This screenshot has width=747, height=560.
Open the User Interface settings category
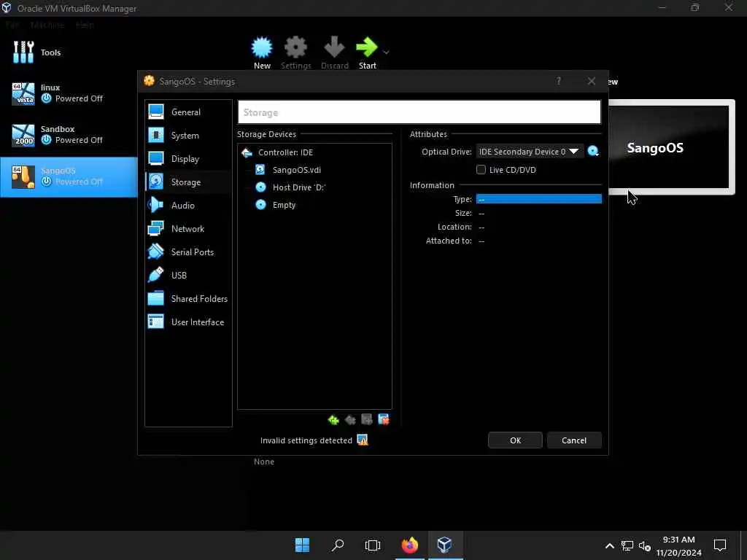pos(188,322)
